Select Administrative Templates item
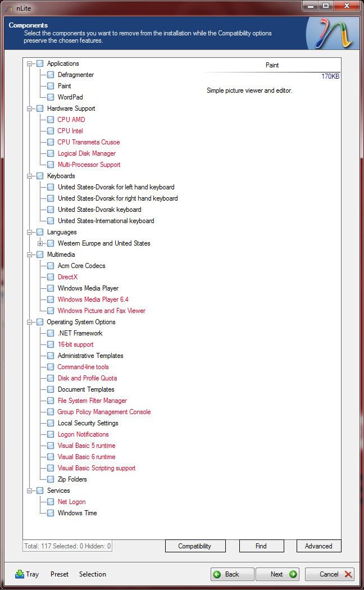The height and width of the screenshot is (590, 364). [90, 356]
